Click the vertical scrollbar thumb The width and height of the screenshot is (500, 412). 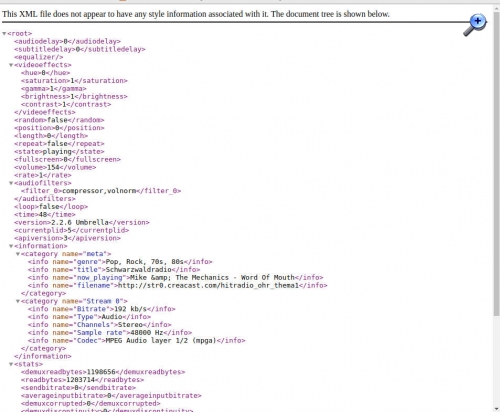coord(497,163)
